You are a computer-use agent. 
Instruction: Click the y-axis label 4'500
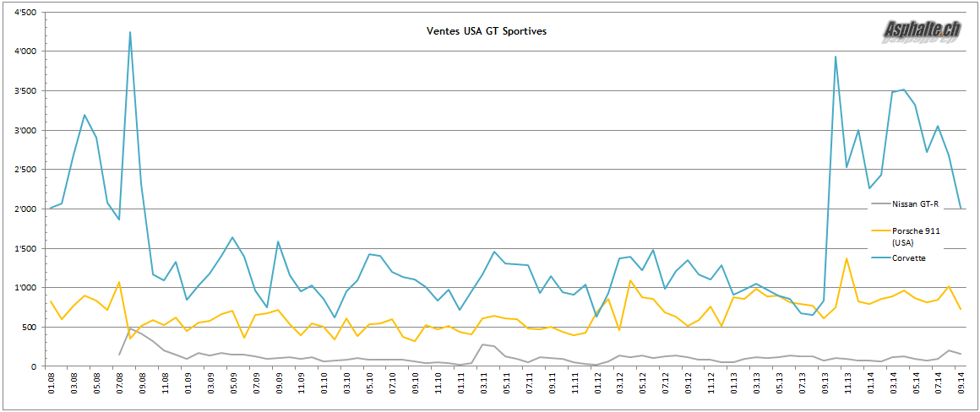coord(27,13)
